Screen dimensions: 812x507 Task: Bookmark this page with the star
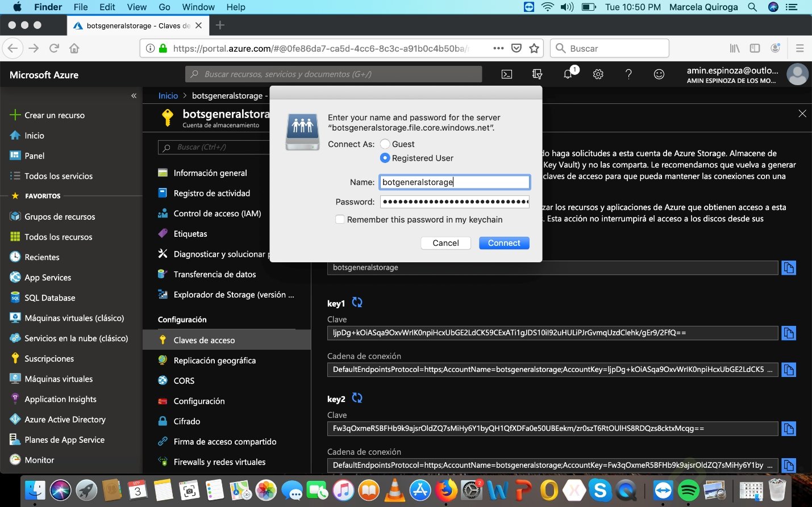pos(534,48)
